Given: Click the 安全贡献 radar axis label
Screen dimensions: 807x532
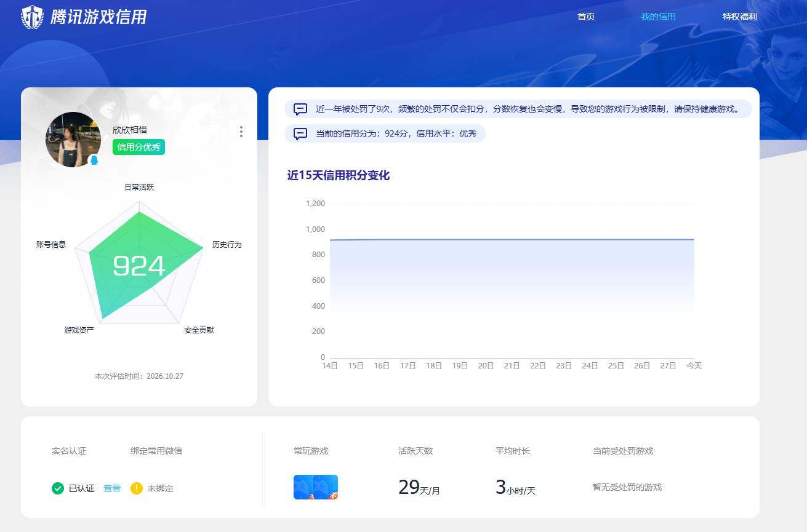Looking at the screenshot, I should (199, 330).
